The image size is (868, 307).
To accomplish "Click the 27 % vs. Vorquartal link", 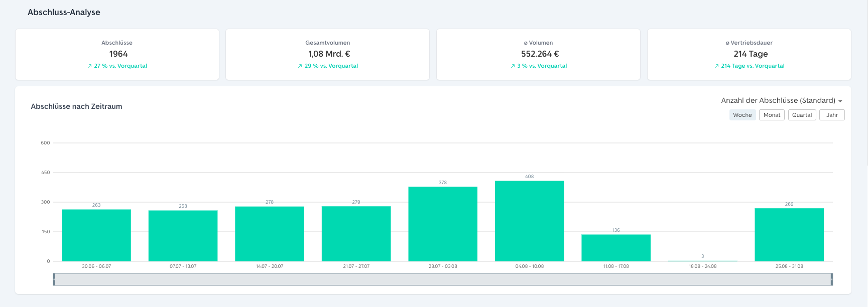I will 120,66.
